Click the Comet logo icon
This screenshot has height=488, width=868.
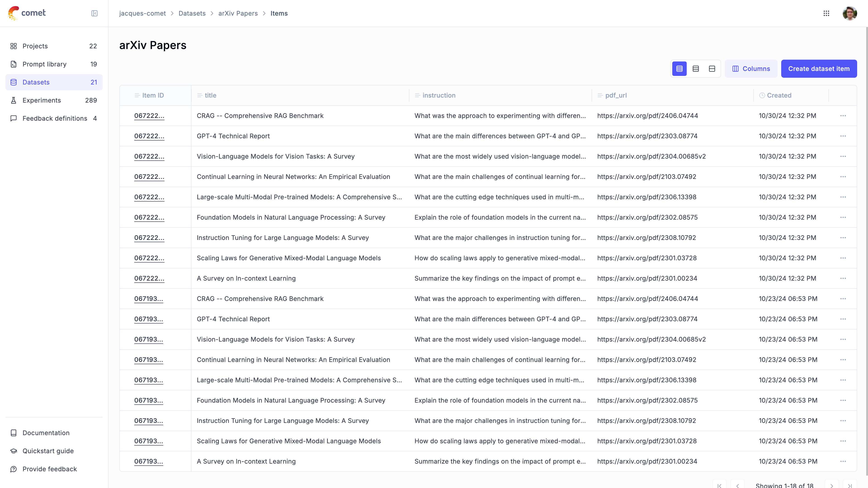pyautogui.click(x=13, y=13)
